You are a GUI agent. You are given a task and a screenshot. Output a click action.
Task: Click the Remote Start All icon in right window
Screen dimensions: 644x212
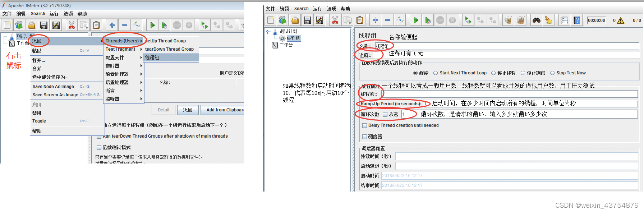(x=468, y=20)
